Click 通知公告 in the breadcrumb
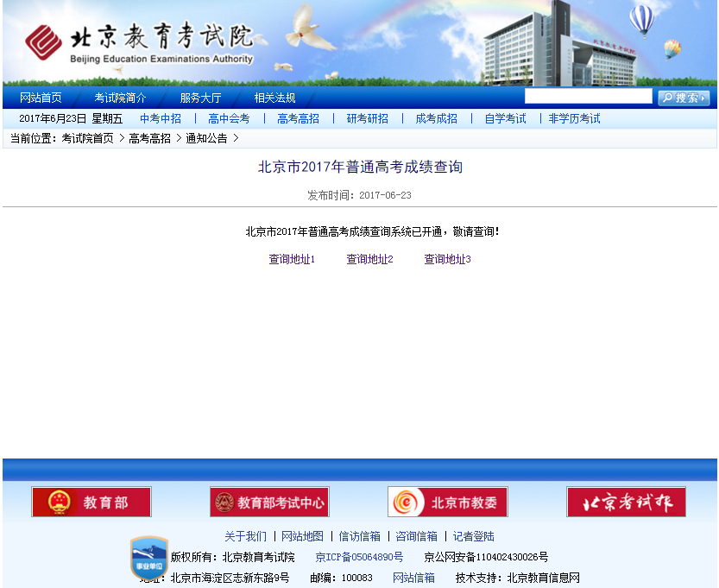 point(206,138)
